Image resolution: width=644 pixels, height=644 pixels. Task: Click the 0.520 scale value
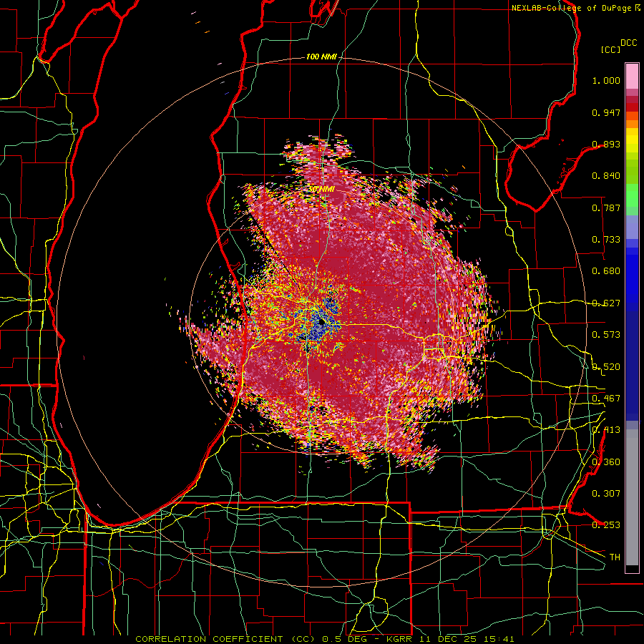(606, 367)
